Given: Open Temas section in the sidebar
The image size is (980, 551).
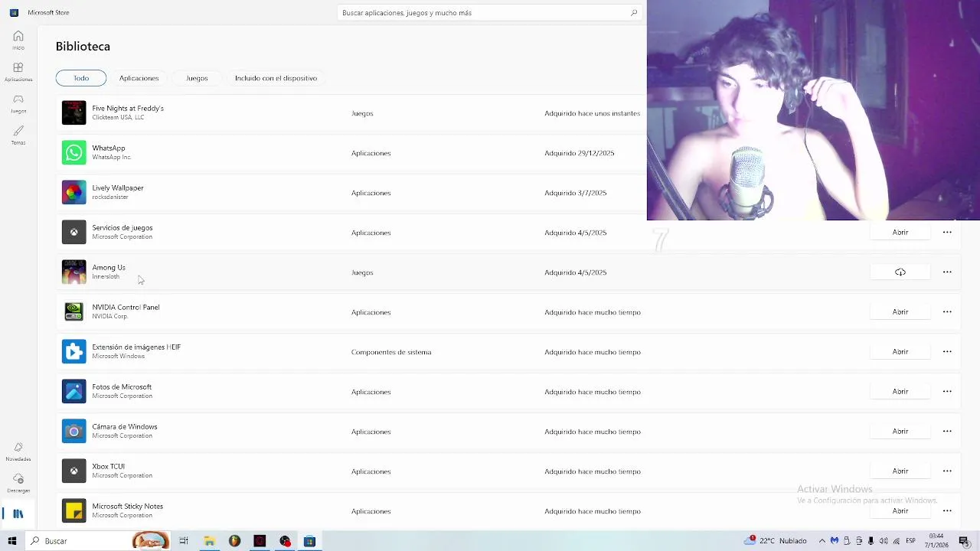Looking at the screenshot, I should (x=18, y=135).
